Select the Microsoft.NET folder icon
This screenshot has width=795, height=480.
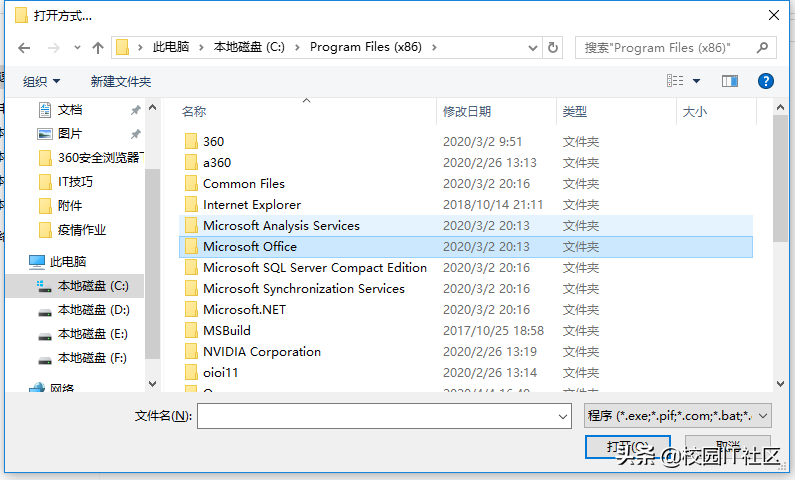click(x=191, y=310)
